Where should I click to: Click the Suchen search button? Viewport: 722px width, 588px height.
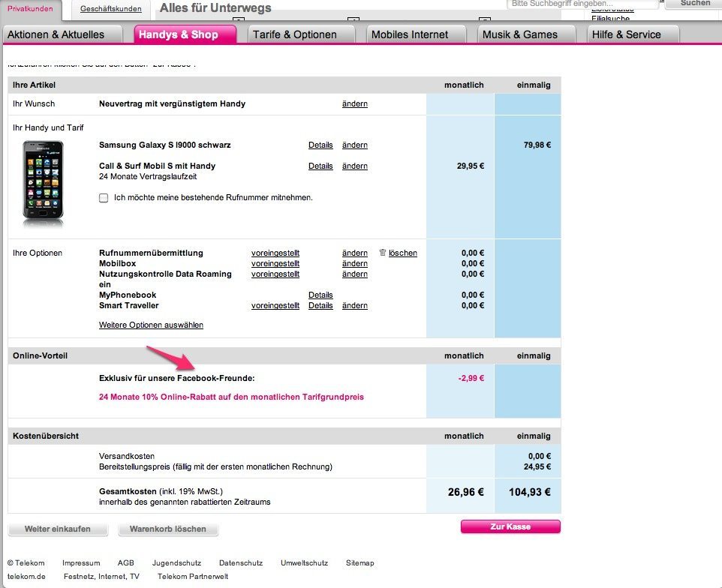(695, 3)
